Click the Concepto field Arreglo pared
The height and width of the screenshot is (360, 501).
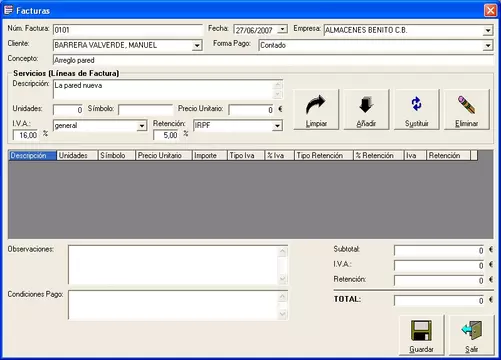(273, 60)
